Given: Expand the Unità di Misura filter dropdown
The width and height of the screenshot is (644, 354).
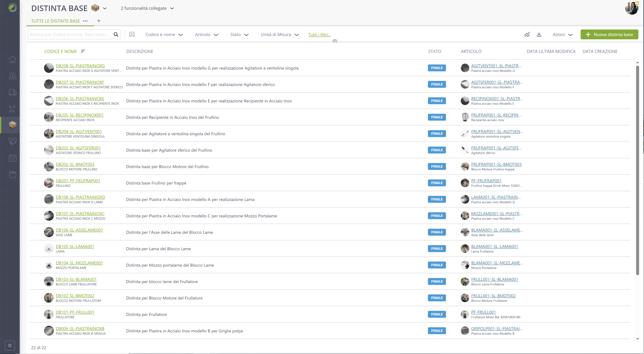Looking at the screenshot, I should pos(280,34).
